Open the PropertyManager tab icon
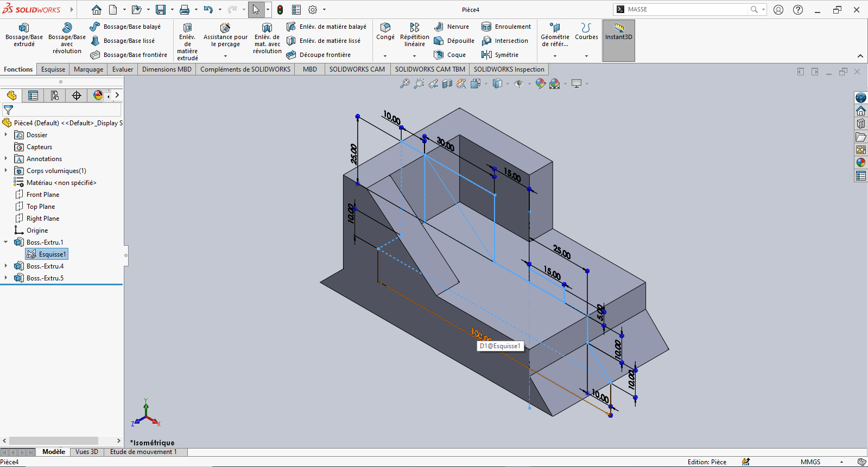Screen dimensions: 868x467 tap(33, 95)
